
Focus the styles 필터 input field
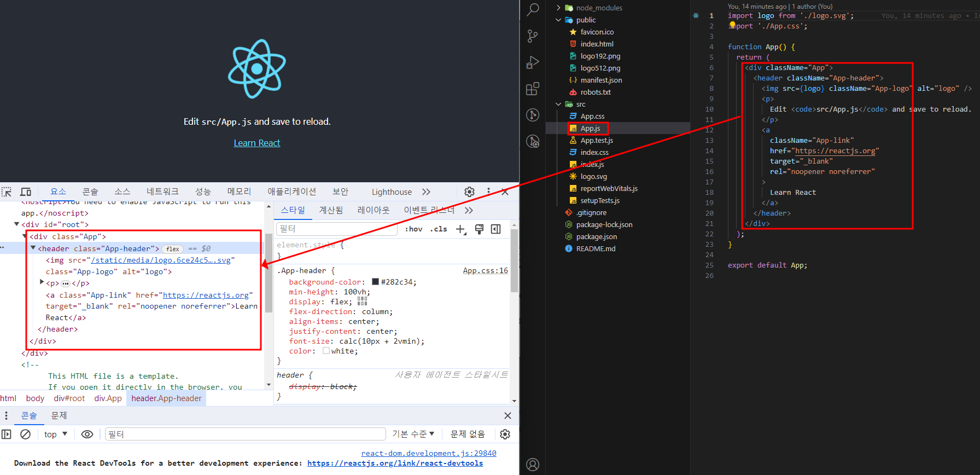coord(337,229)
